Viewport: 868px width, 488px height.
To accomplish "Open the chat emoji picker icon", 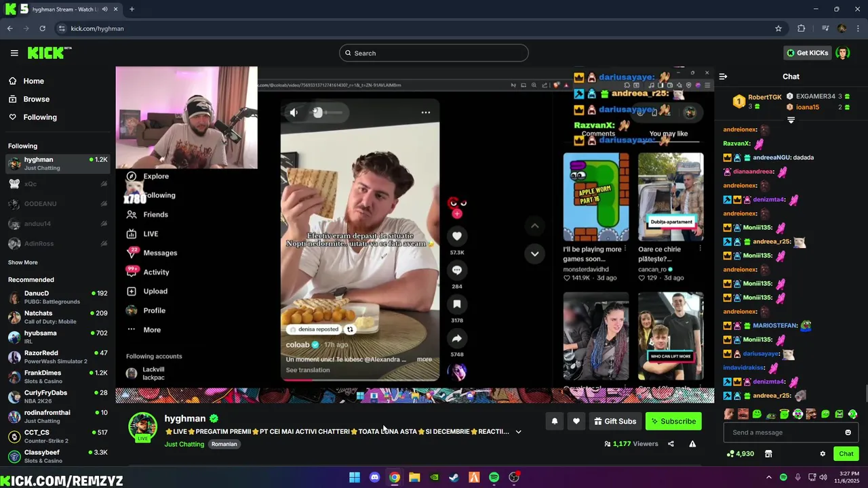I will [848, 432].
